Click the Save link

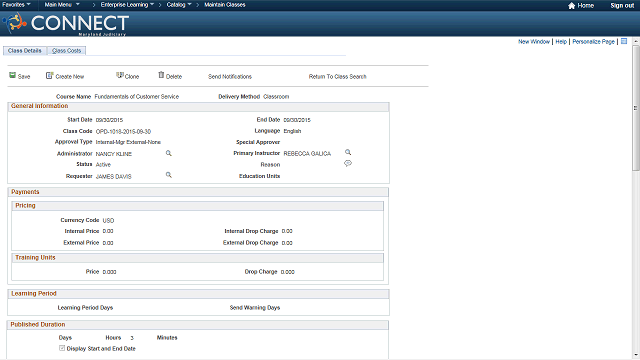(24, 77)
